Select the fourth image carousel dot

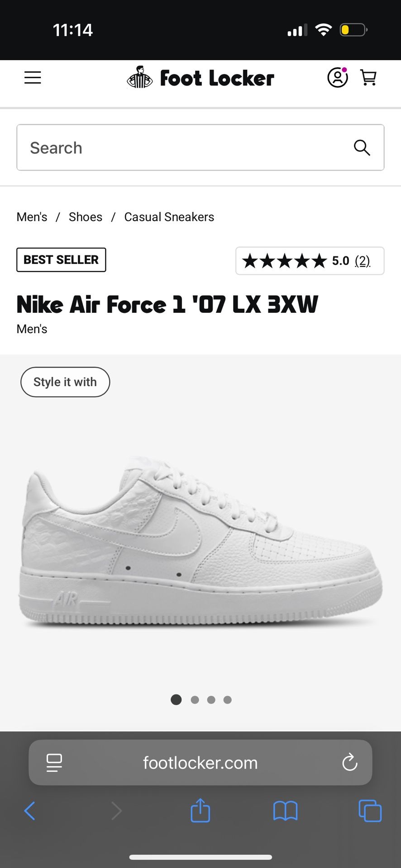[x=228, y=700]
